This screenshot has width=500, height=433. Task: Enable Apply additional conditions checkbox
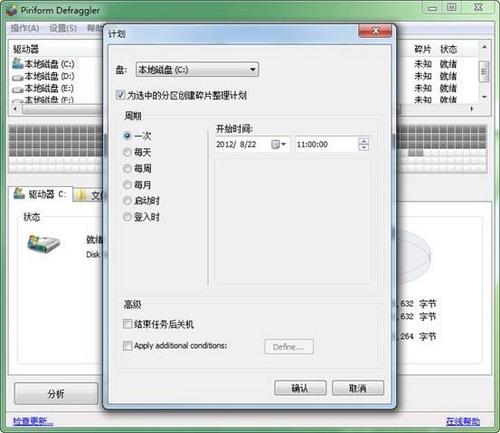pos(127,345)
